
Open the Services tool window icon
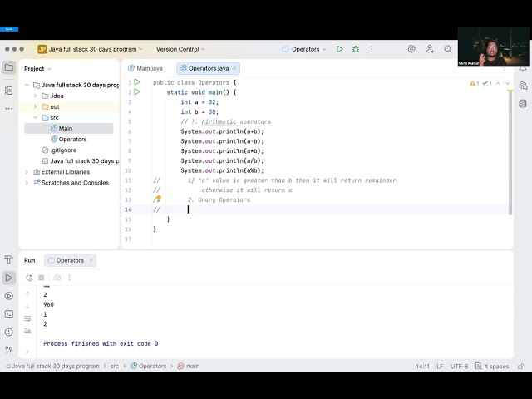[9, 296]
